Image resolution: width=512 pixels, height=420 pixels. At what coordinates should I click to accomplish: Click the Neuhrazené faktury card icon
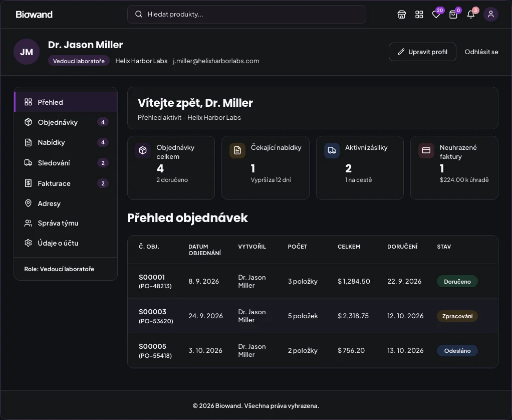coord(426,150)
